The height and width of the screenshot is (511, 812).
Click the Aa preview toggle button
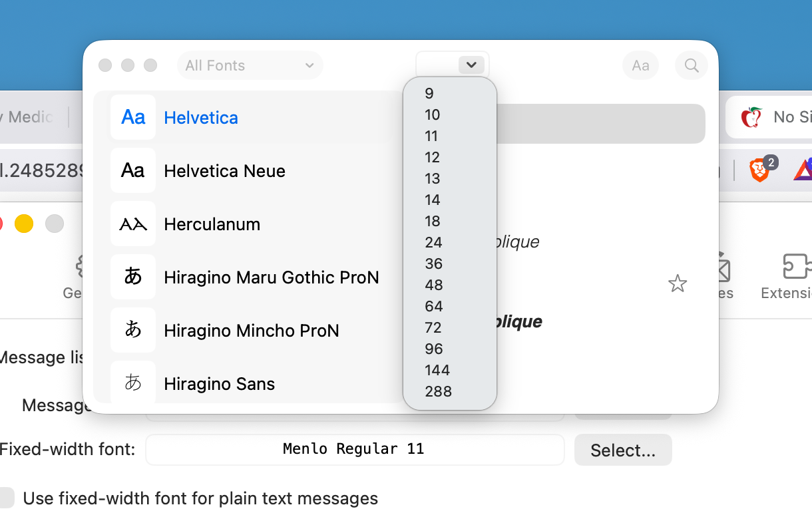[640, 65]
